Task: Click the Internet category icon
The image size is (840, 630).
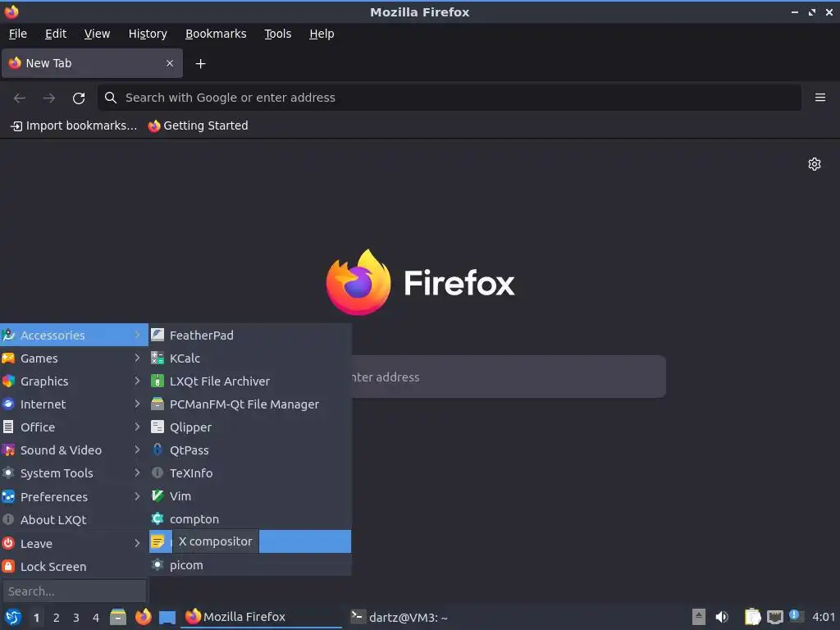Action: 8,404
